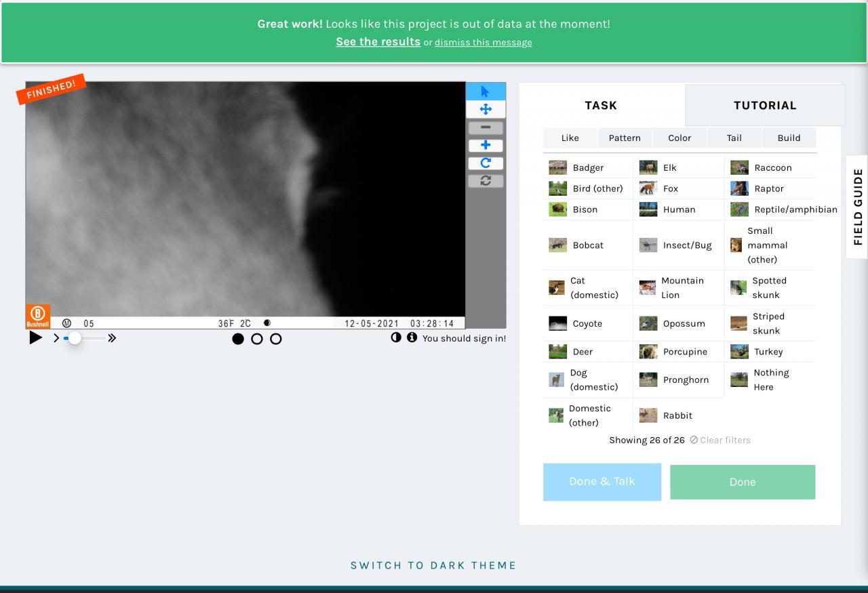Click the fast playback speed double-arrow
Viewport: 868px width, 593px height.
tap(112, 338)
